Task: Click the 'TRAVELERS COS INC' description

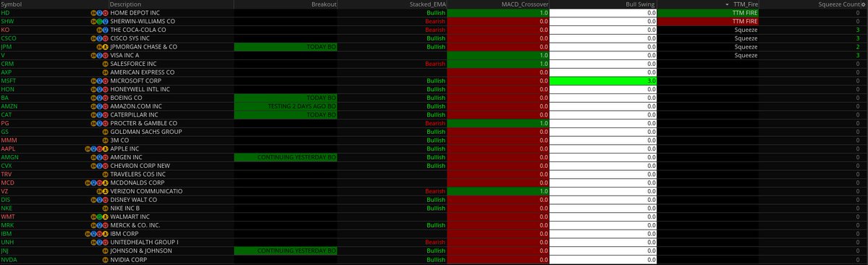Action: pos(138,174)
